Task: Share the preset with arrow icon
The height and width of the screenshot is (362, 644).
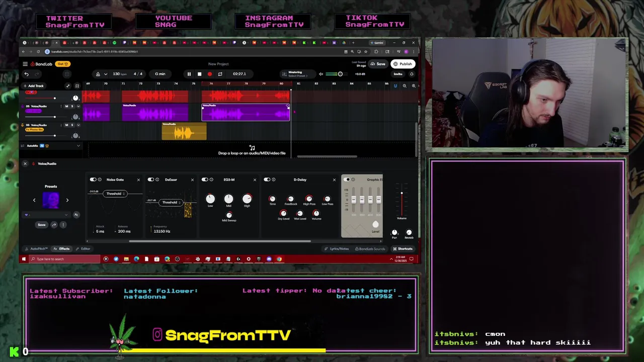Action: pyautogui.click(x=54, y=225)
